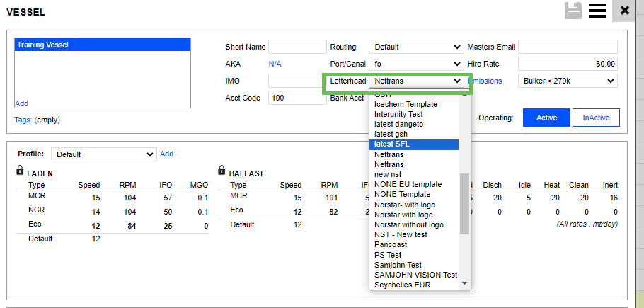Click the Short Name input field
This screenshot has width=644, height=308.
tap(297, 47)
